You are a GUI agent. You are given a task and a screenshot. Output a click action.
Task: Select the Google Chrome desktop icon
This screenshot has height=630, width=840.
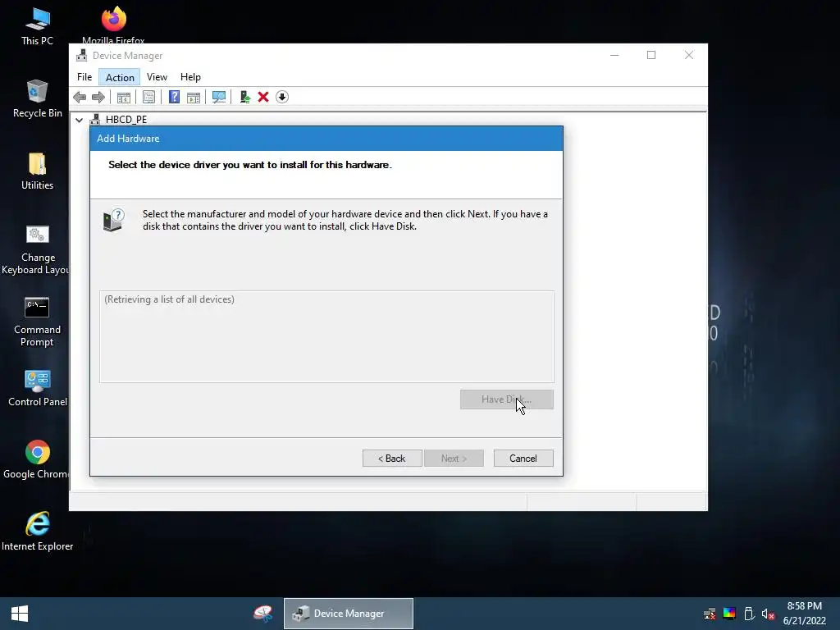point(36,459)
